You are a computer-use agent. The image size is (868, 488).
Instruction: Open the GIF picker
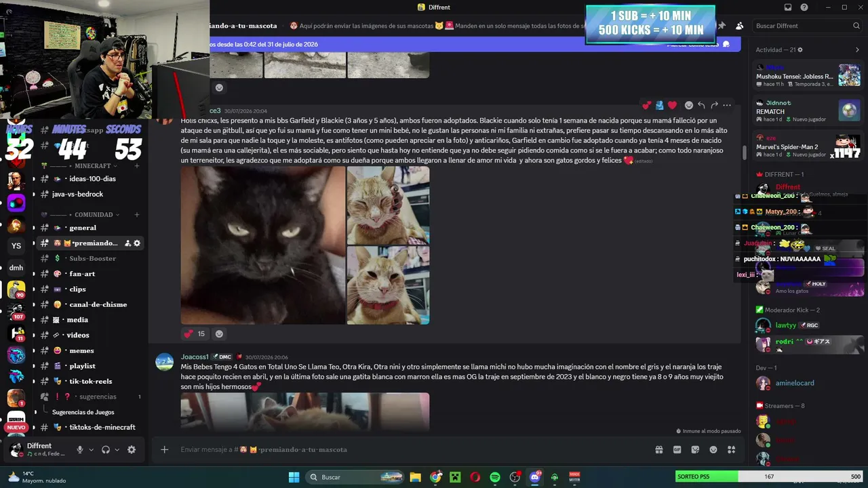(x=677, y=449)
